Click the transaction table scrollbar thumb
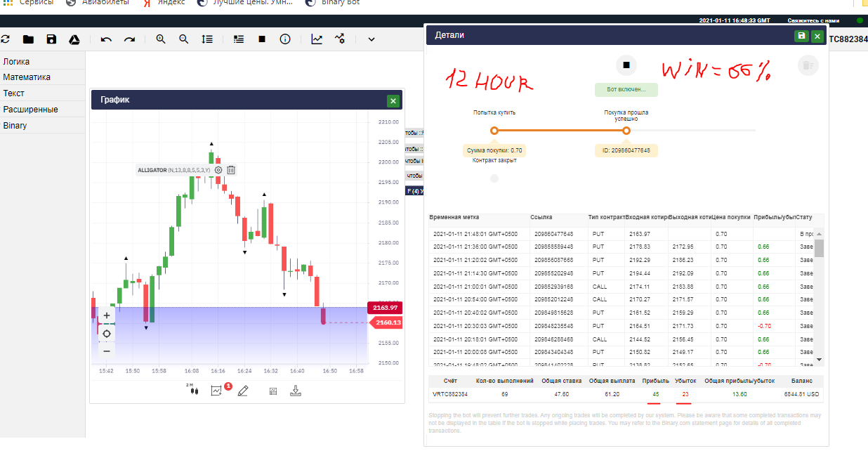Image resolution: width=868 pixels, height=451 pixels. [819, 249]
